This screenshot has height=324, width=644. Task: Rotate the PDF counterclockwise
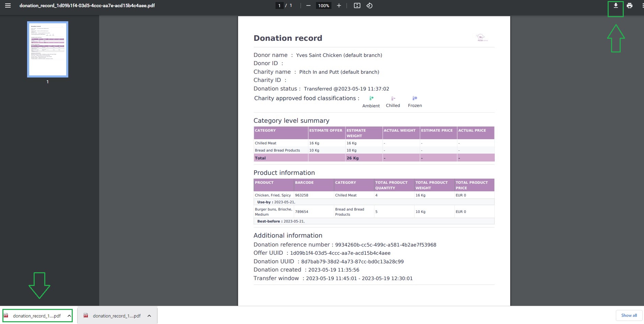pyautogui.click(x=370, y=5)
